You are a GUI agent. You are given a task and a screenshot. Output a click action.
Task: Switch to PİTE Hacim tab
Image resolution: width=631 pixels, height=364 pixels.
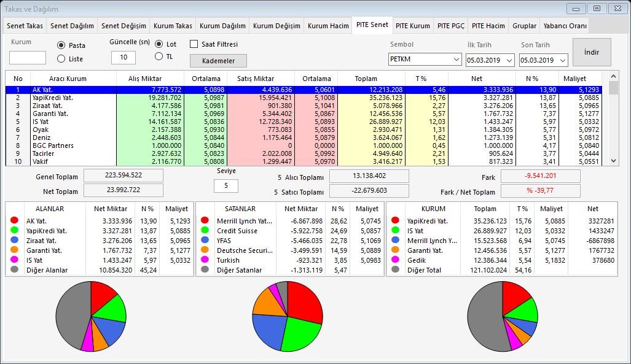[488, 26]
